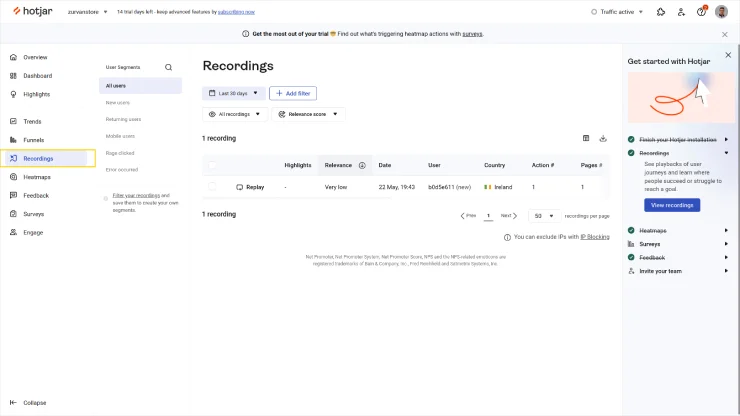The image size is (740, 416).
Task: Click the Ireland country cell
Action: [x=498, y=187]
